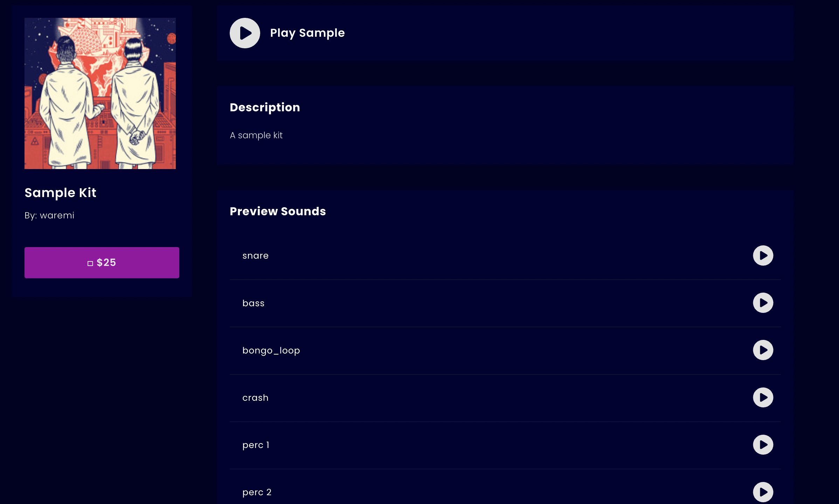Play the bass sound preview
The height and width of the screenshot is (504, 839).
(763, 303)
